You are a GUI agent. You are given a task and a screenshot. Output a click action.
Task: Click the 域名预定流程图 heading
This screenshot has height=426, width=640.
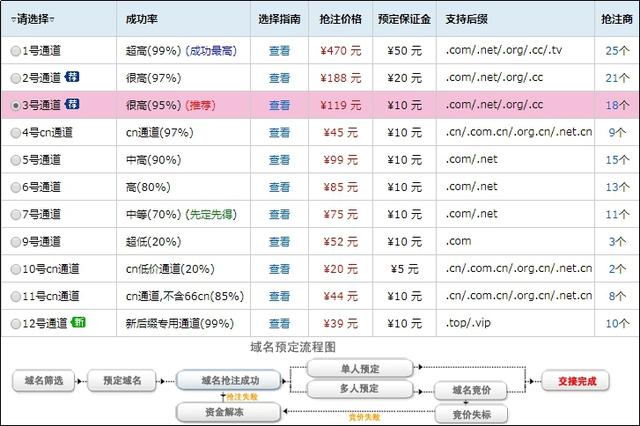293,347
